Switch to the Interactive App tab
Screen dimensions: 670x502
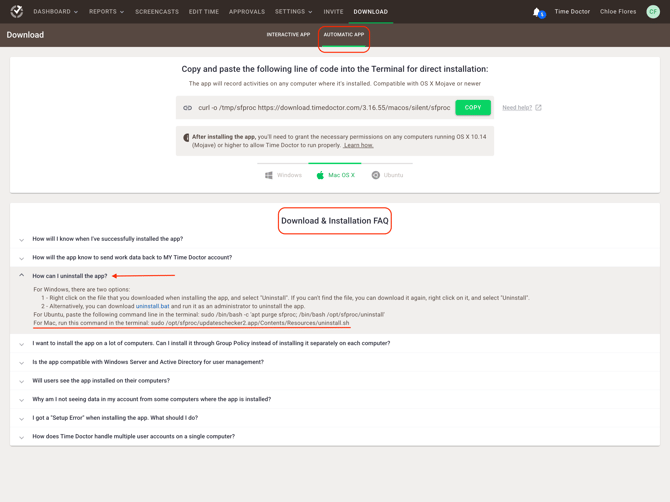(x=288, y=35)
